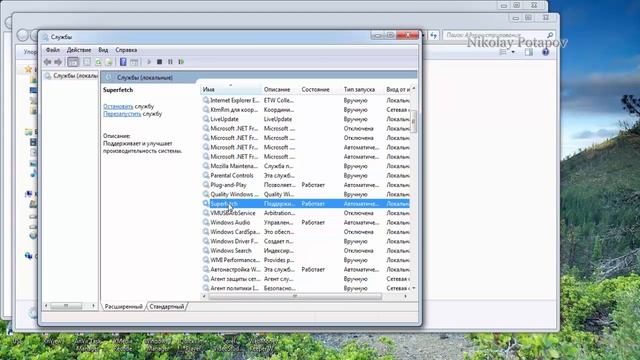The image size is (640, 360).
Task: Select the Internet Explorer E... service row
Action: [x=306, y=100]
